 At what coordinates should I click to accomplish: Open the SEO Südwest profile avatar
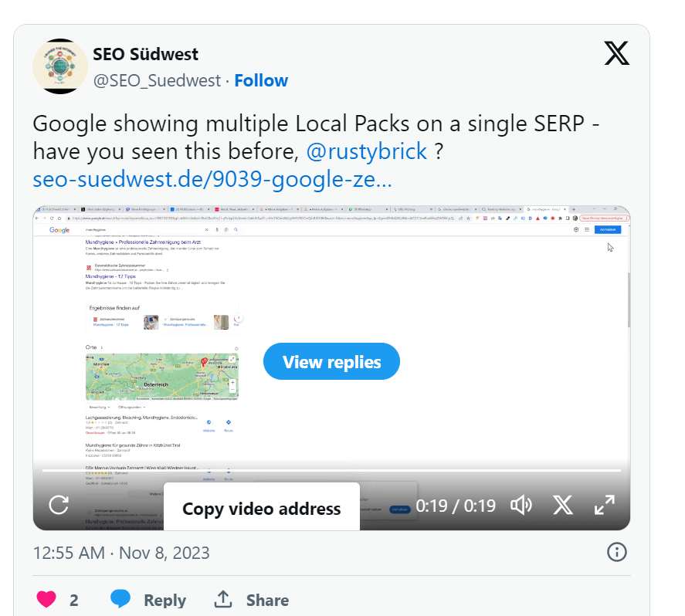[x=60, y=66]
